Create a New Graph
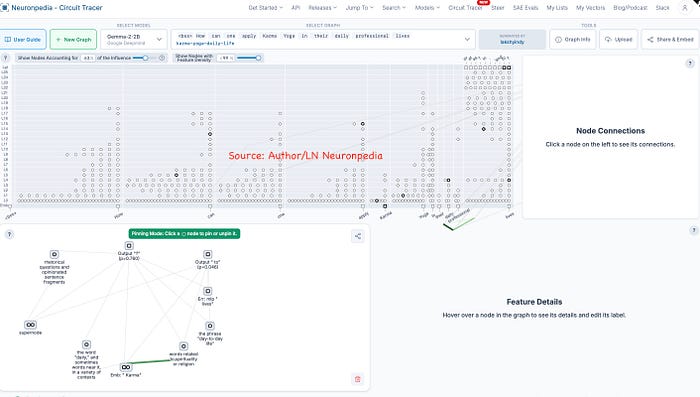Viewport: 700px width, 397px height. (73, 39)
